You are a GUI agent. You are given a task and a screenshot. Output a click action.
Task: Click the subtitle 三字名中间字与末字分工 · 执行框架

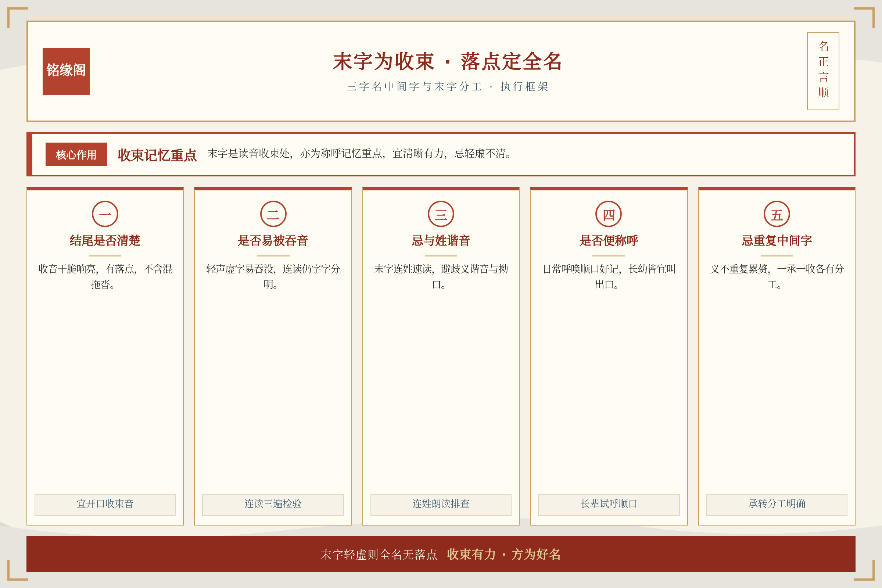[448, 87]
